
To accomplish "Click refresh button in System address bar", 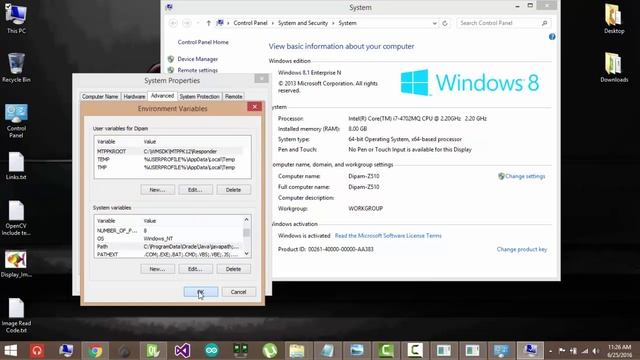I will (x=445, y=23).
